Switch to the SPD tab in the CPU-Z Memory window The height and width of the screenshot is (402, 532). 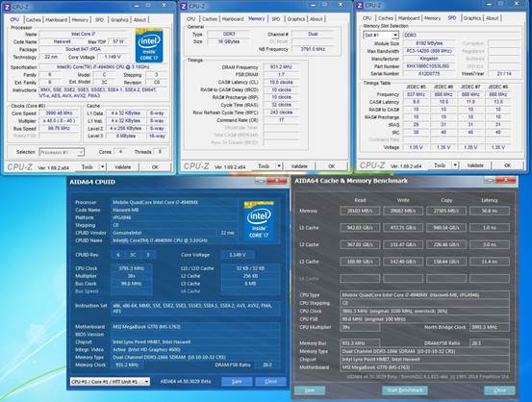[276, 19]
